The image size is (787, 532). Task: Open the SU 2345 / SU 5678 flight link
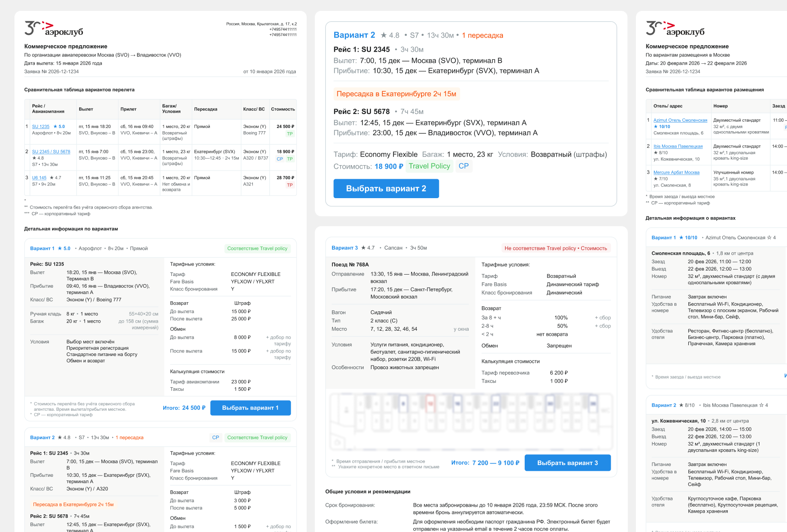(51, 152)
